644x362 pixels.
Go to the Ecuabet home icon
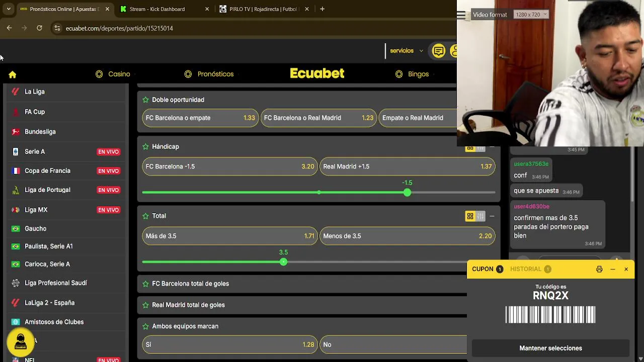click(13, 74)
